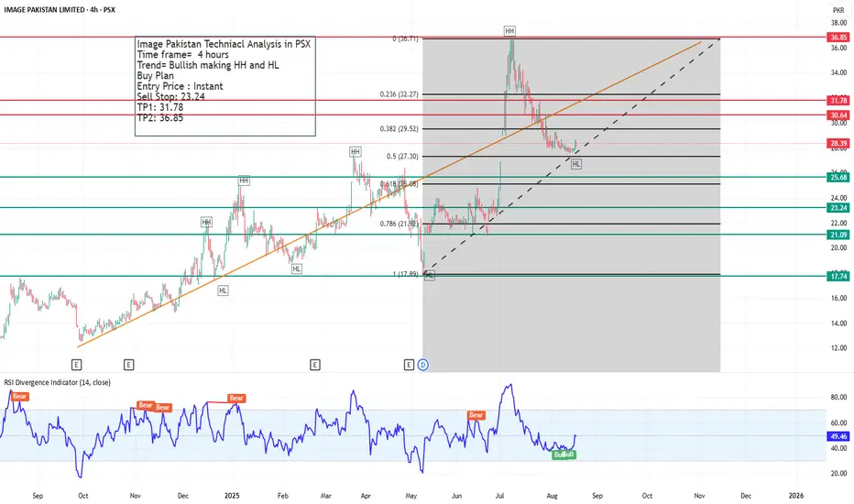This screenshot has height=504, width=854.
Task: Click the IMAGE PAKISTAN LIMITED symbol title
Action: (44, 10)
